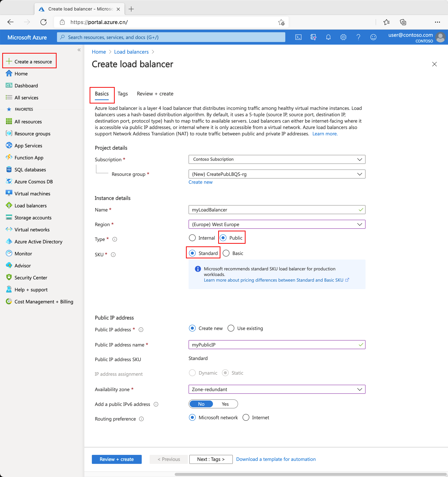Select the Internal type radio button
This screenshot has width=448, height=477.
click(192, 238)
